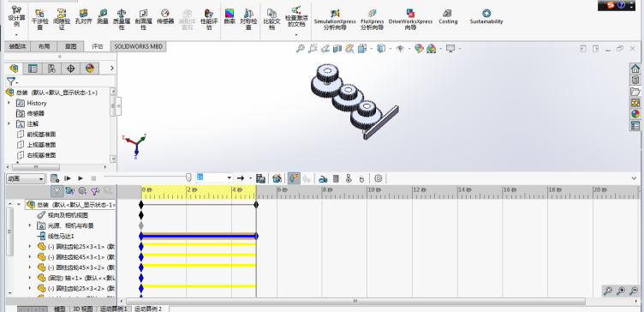
Task: Open 性能评估 performance evaluation
Action: [209, 19]
